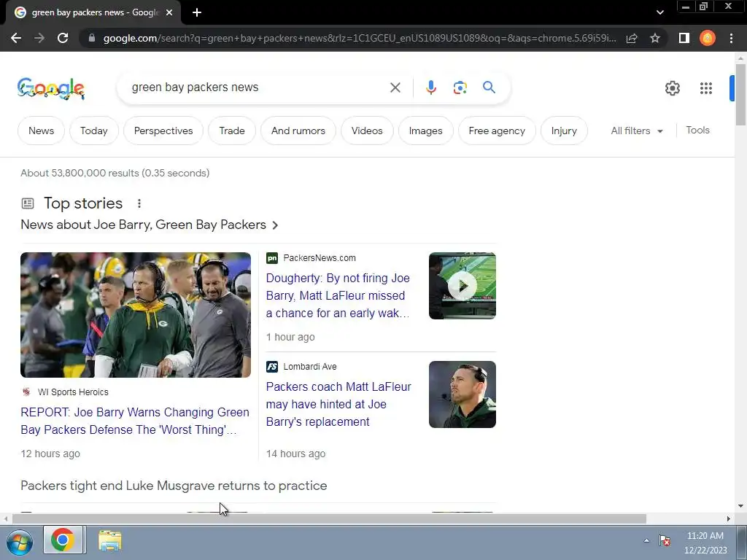Click the About 53,800,000 results text
This screenshot has width=747, height=560.
115,173
